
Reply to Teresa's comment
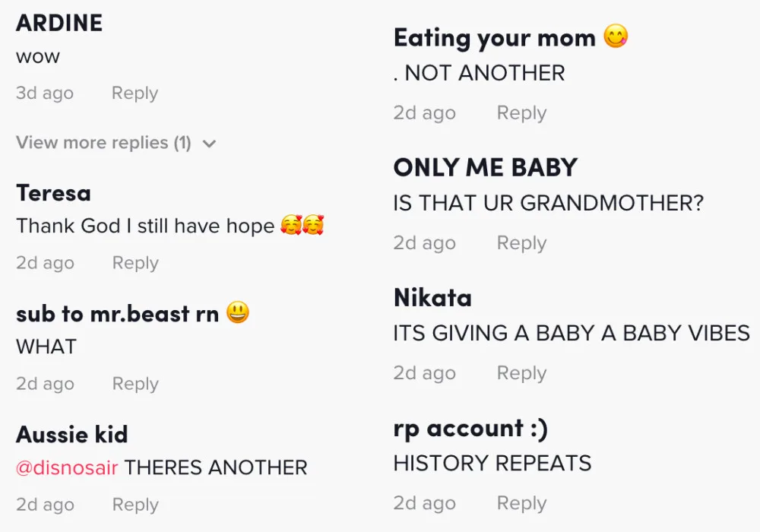pos(135,263)
